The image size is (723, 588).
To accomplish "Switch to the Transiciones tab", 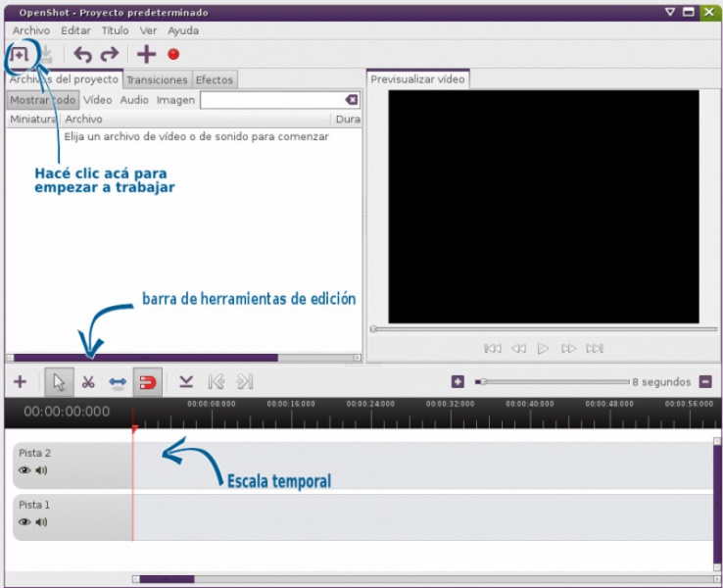I will (x=157, y=79).
